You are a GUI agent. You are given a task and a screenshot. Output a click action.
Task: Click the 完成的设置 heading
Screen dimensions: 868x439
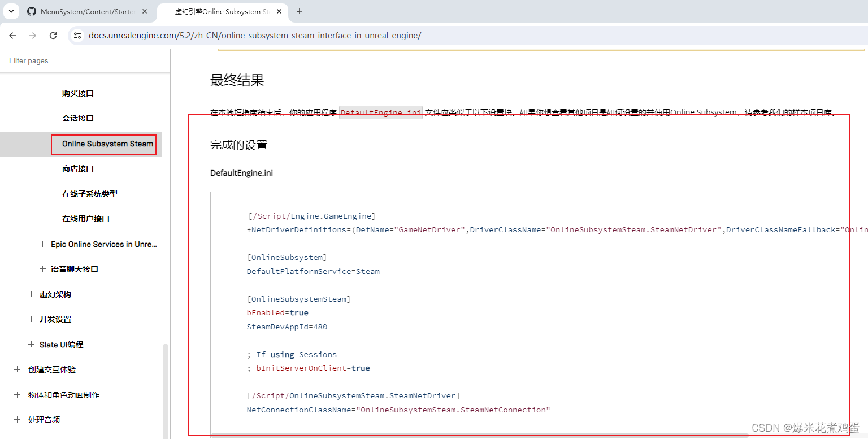(x=239, y=145)
